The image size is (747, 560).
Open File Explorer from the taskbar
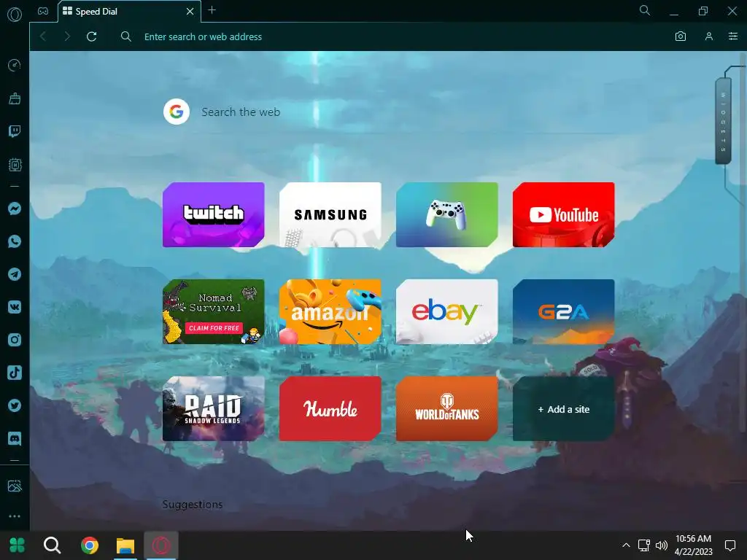pos(125,545)
